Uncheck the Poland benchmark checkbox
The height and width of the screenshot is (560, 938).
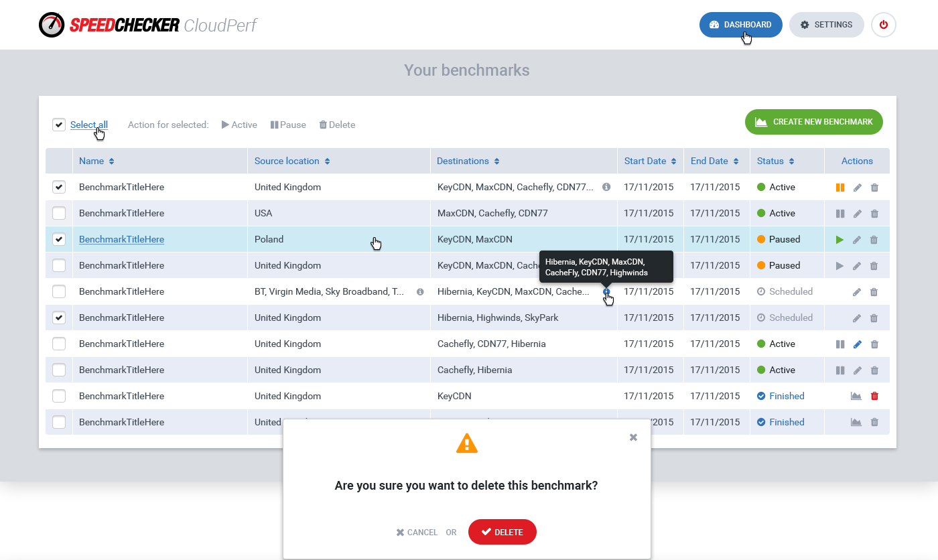pyautogui.click(x=59, y=239)
